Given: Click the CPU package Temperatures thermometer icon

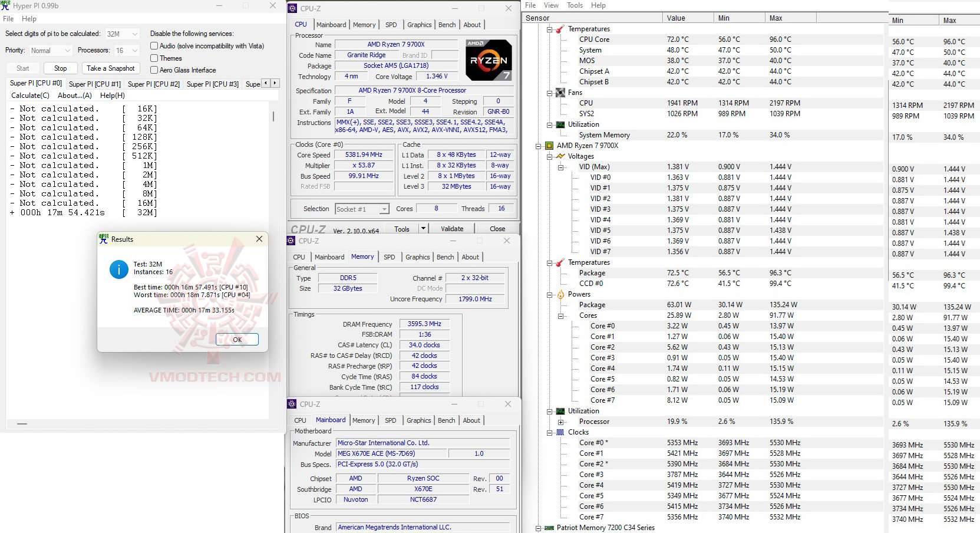Looking at the screenshot, I should (x=560, y=262).
